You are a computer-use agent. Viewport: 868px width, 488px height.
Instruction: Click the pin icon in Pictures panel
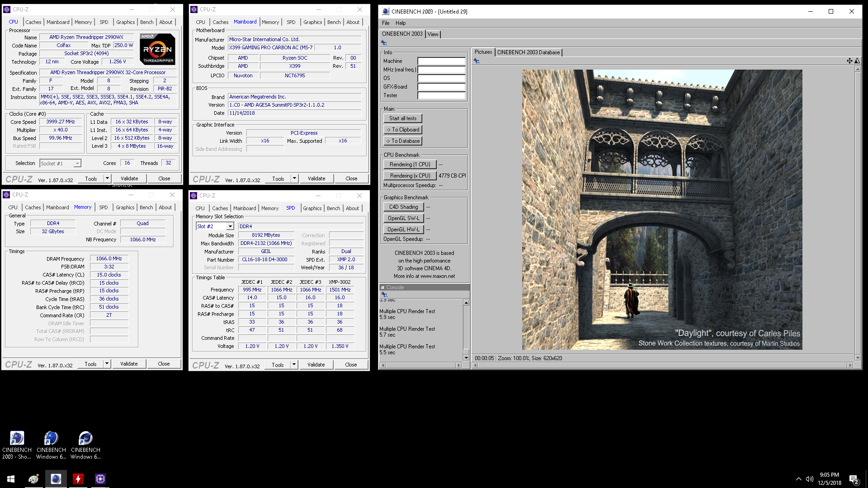476,61
